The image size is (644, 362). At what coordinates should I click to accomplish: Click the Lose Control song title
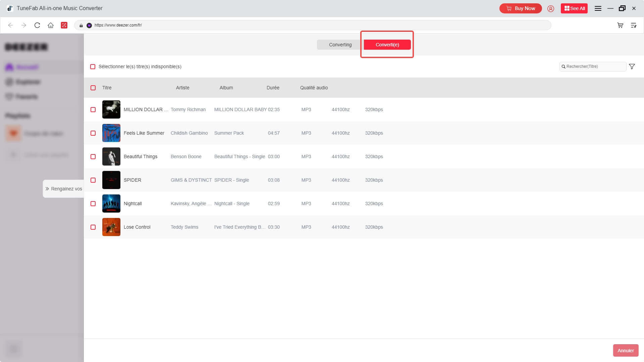(x=137, y=227)
